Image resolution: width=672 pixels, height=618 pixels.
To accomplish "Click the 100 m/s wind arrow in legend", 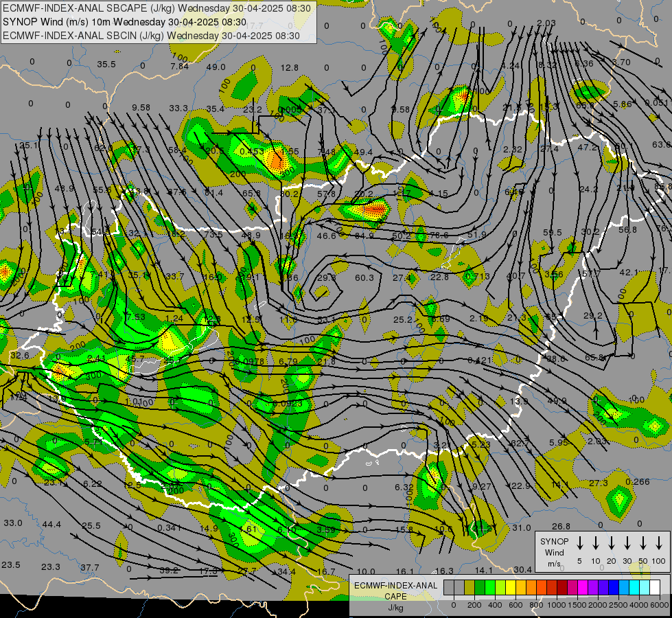I will [x=659, y=543].
